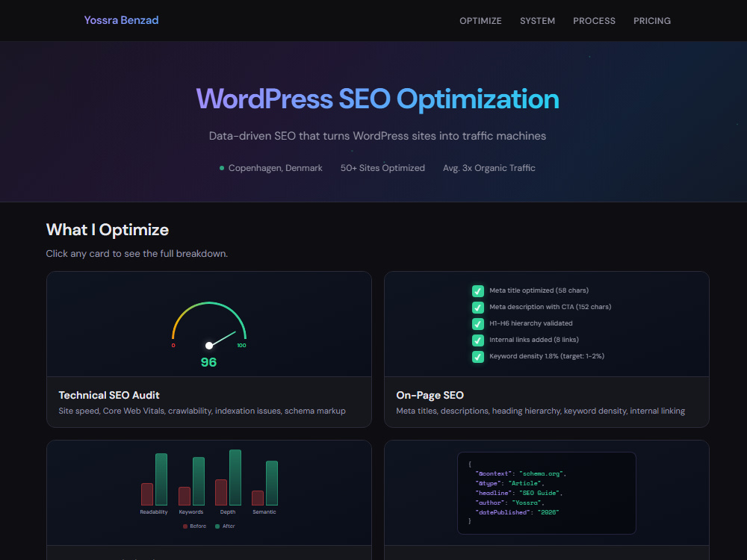Go to the OPTIMIZE nav section
This screenshot has height=560, width=747.
480,21
